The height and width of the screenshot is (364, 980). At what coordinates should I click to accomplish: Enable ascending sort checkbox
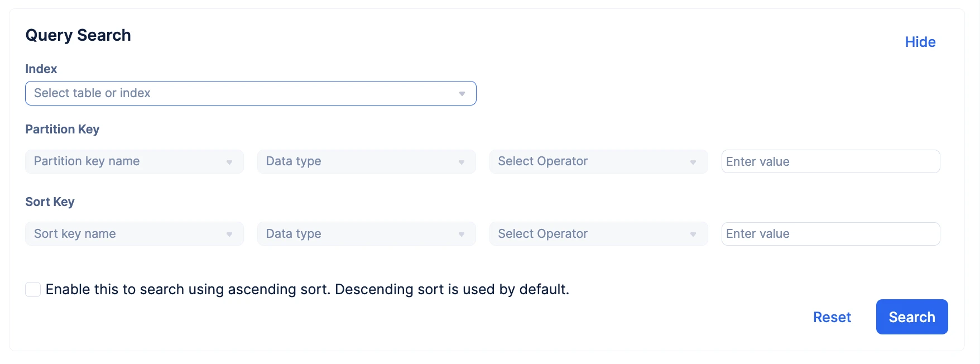[x=33, y=289]
